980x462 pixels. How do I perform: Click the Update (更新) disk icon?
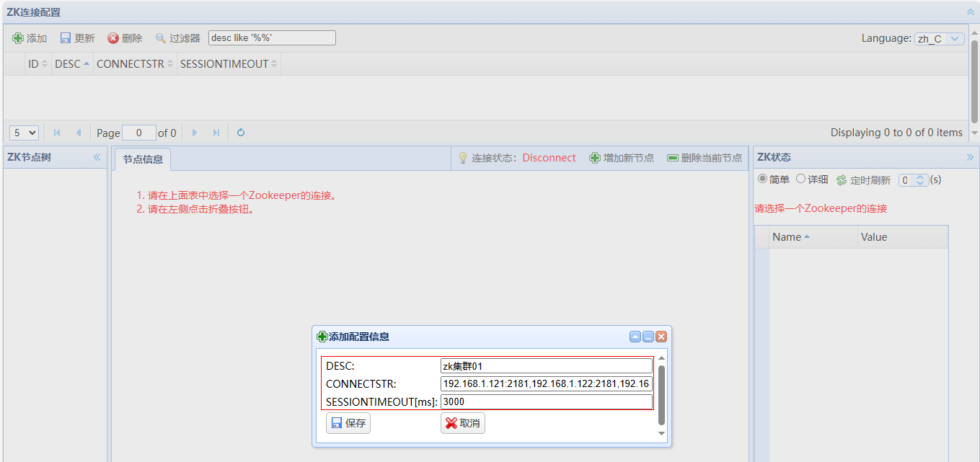(66, 38)
